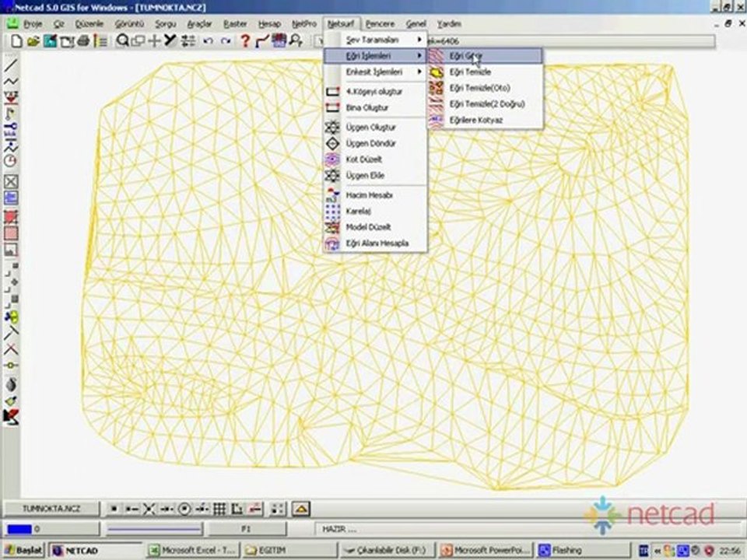Click the F1 status button

[x=247, y=530]
